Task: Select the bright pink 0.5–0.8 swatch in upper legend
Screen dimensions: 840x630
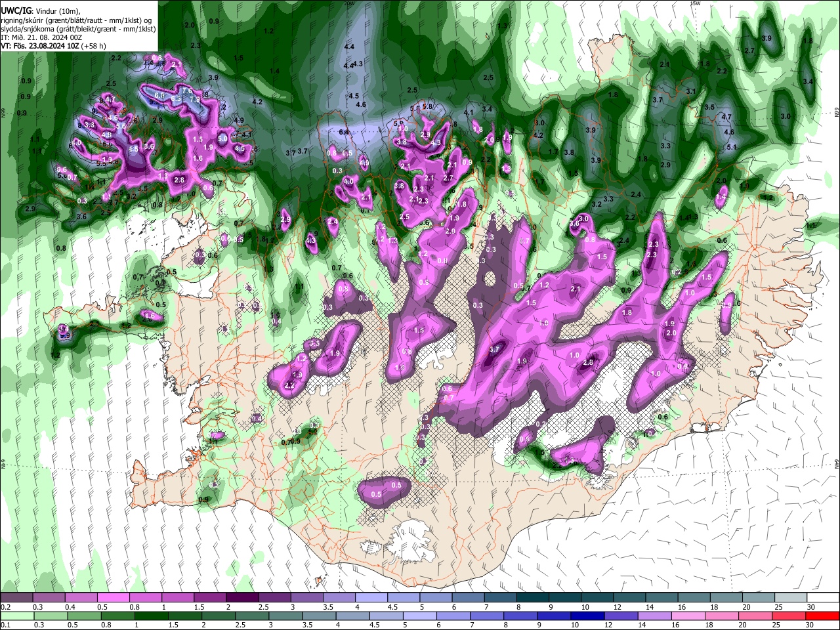Action: tap(113, 598)
